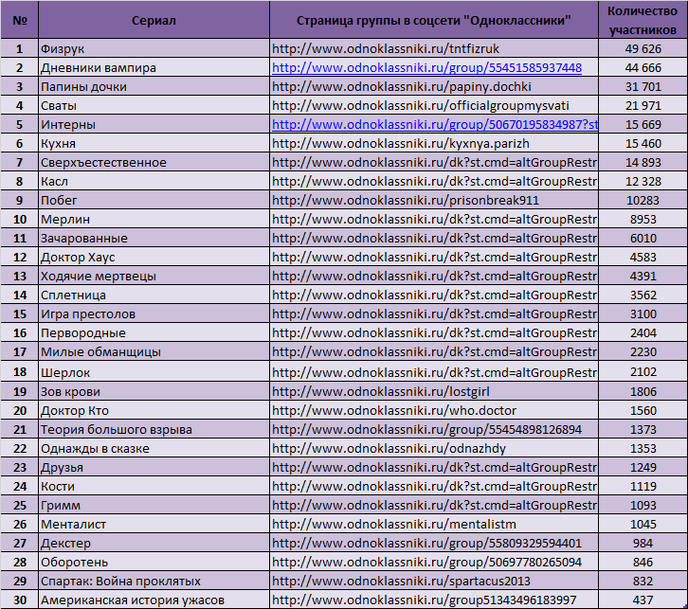
Task: Click the 14 893 value cell
Action: [643, 162]
